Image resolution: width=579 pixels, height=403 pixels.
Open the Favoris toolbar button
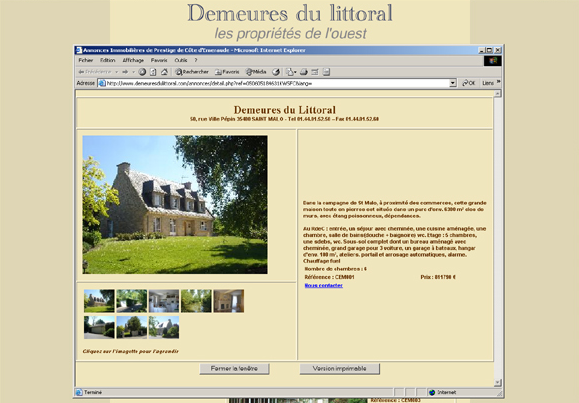pos(227,72)
